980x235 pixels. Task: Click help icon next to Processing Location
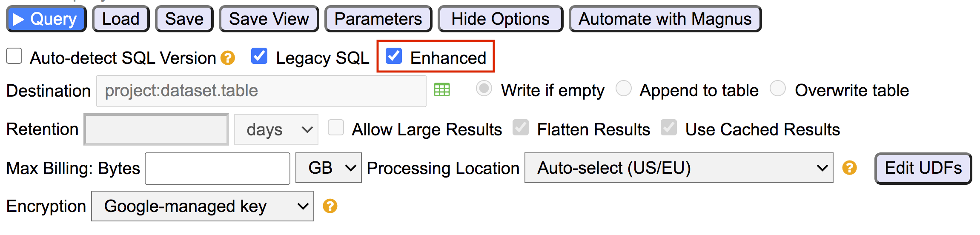point(849,168)
